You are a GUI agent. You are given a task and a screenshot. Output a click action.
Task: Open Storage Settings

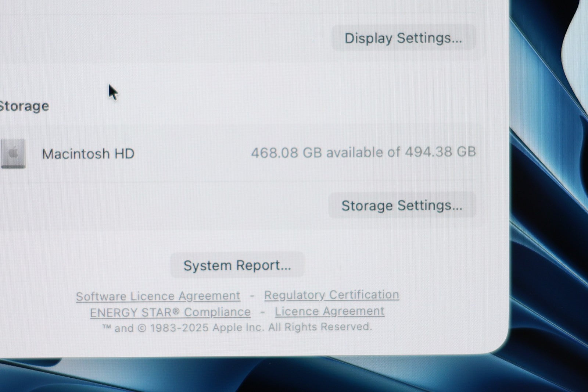click(x=402, y=205)
